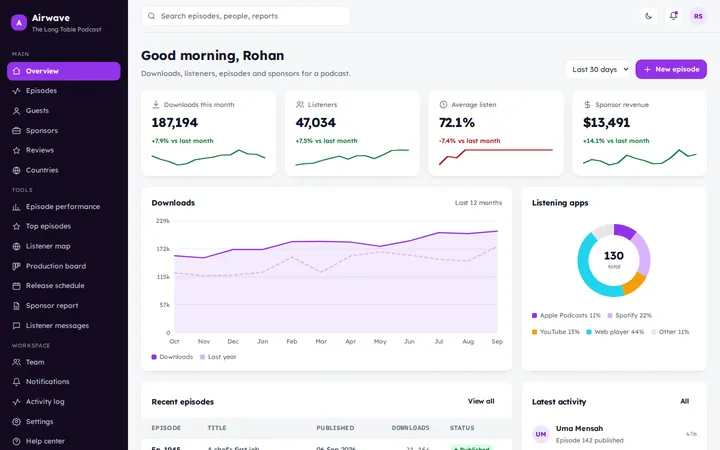Open the RS user avatar
The image size is (720, 450).
(x=698, y=16)
